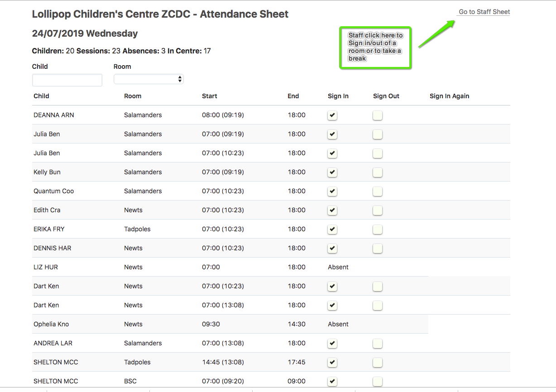Image resolution: width=556 pixels, height=392 pixels.
Task: Uncheck Sign In for Quantum Coo
Action: pyautogui.click(x=332, y=191)
